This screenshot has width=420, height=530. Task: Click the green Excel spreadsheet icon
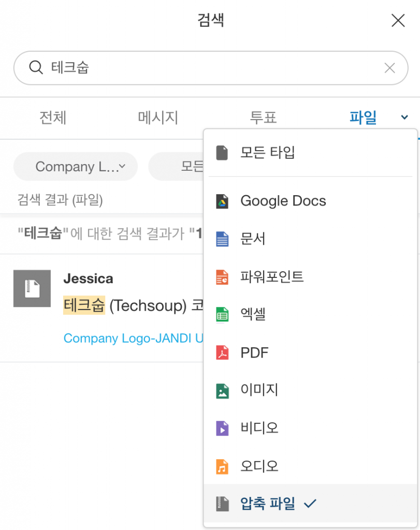click(222, 315)
